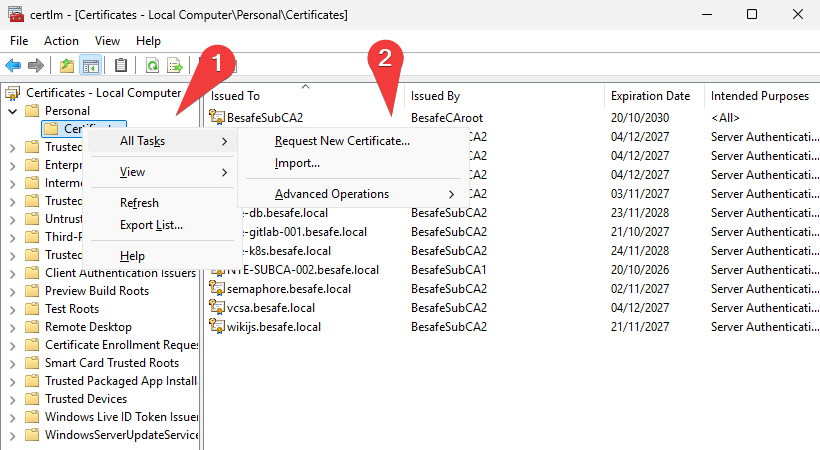Click the Up one level folder icon
Screen dimensions: 820x450
pos(67,65)
